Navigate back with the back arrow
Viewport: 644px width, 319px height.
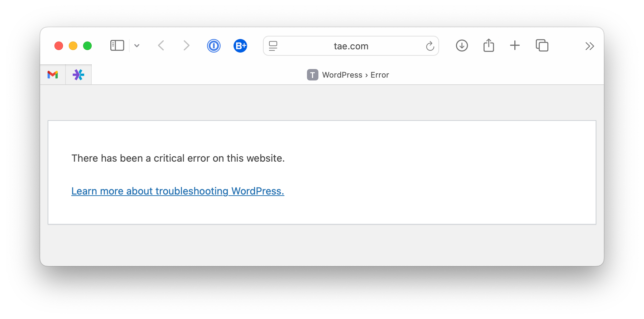point(161,45)
